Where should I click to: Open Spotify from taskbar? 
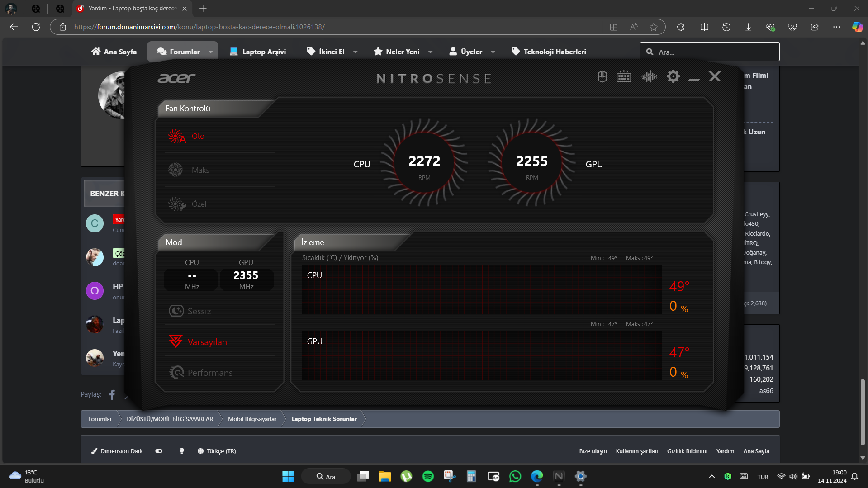click(x=428, y=476)
